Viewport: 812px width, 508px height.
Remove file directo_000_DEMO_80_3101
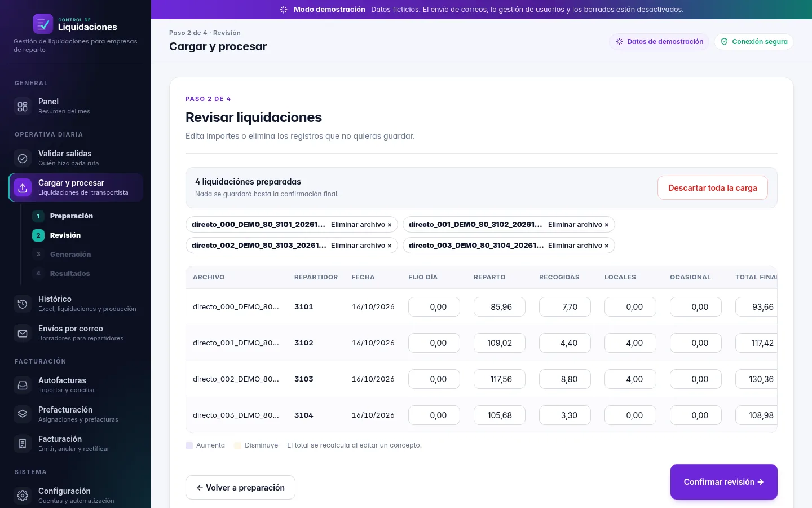tap(361, 225)
